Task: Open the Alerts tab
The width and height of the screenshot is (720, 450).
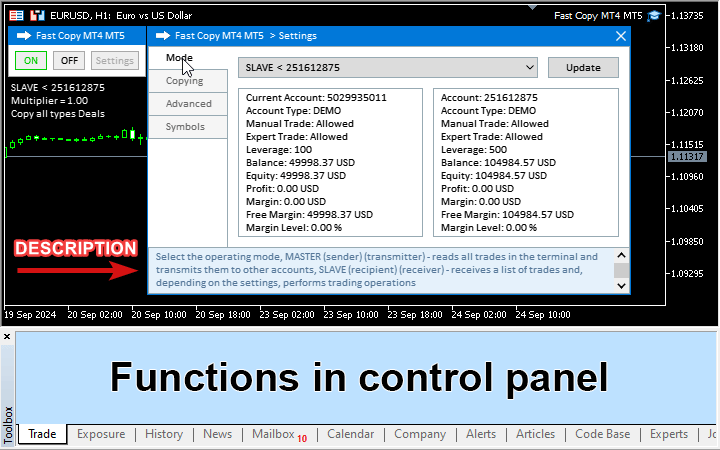Action: pyautogui.click(x=481, y=434)
